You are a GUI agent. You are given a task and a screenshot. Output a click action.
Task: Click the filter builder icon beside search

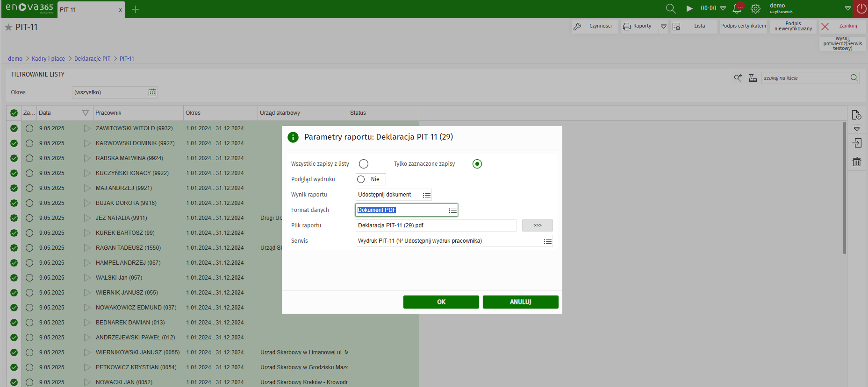point(753,78)
